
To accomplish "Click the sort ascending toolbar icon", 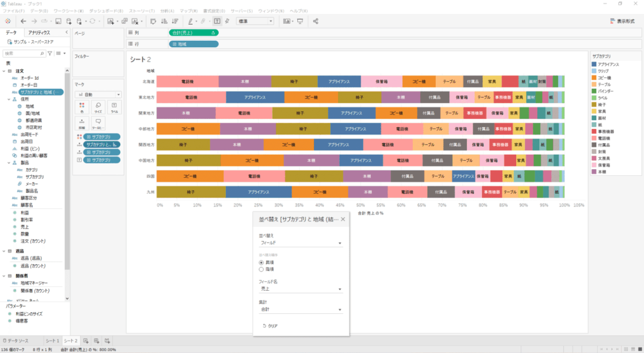I will [164, 21].
